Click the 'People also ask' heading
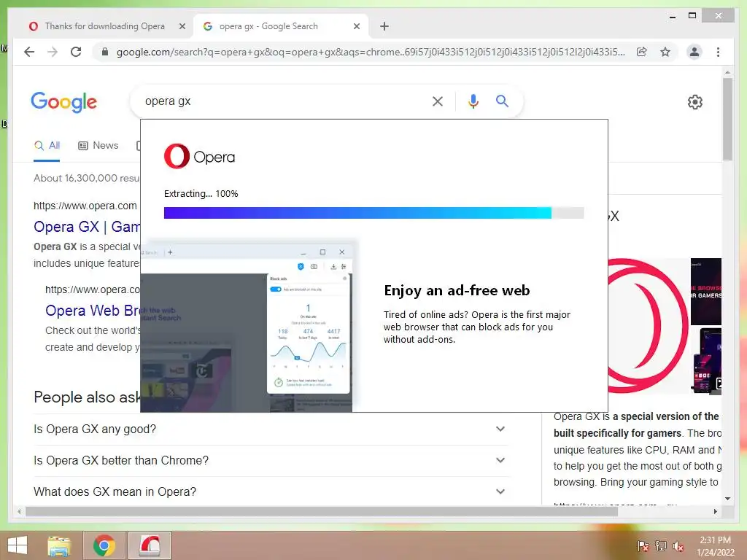 tap(87, 397)
